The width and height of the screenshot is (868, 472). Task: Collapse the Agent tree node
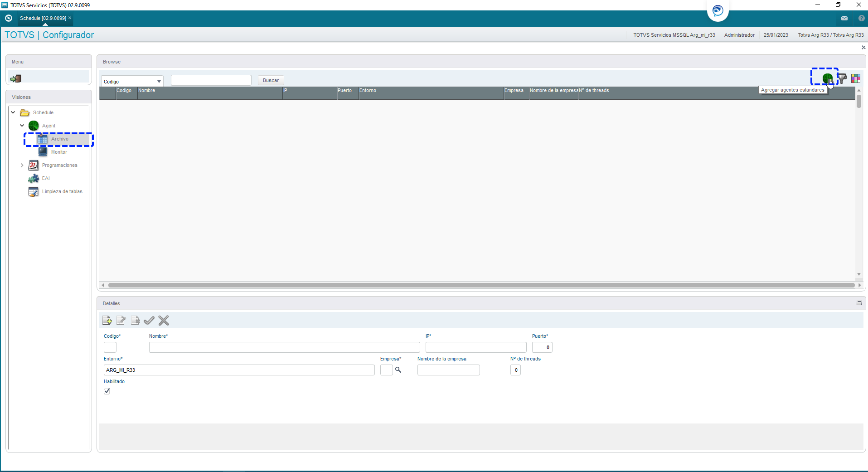(x=22, y=126)
